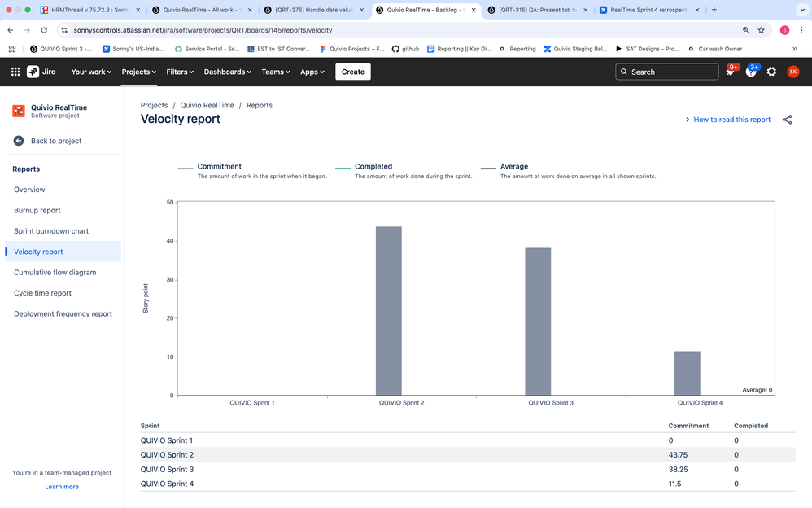
Task: Click the Back to project arrow icon
Action: [19, 141]
